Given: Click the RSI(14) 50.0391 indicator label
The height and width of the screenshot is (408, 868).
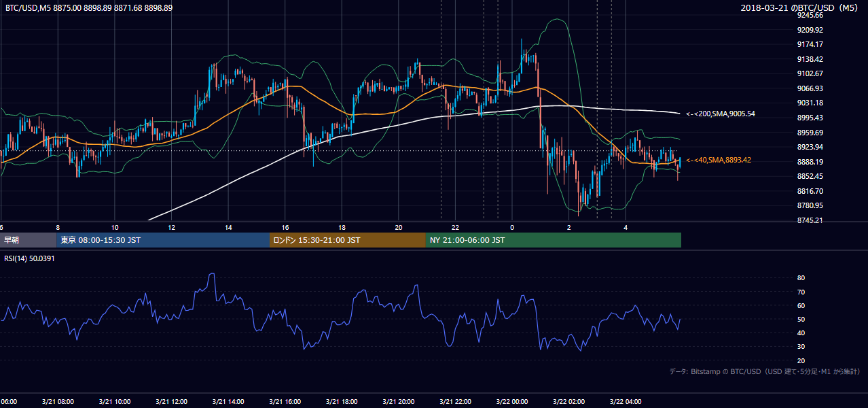Looking at the screenshot, I should (30, 258).
